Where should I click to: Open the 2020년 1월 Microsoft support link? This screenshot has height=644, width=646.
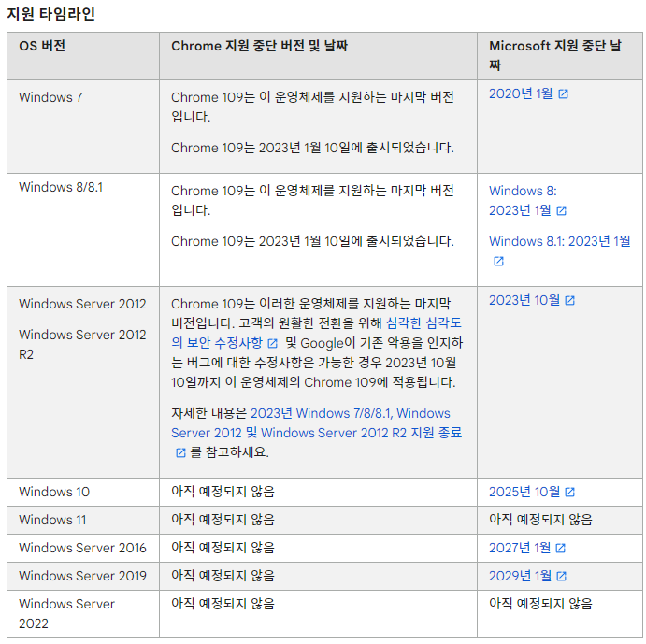[x=521, y=94]
